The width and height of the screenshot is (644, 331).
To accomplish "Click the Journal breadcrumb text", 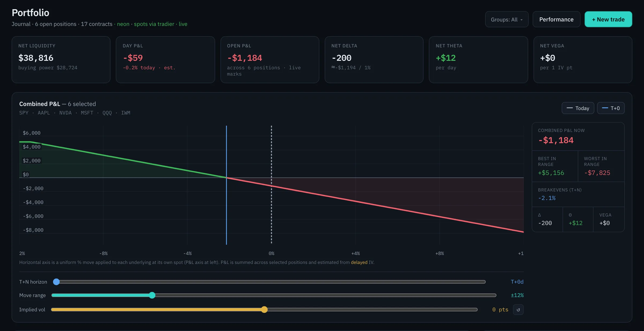I will 21,24.
